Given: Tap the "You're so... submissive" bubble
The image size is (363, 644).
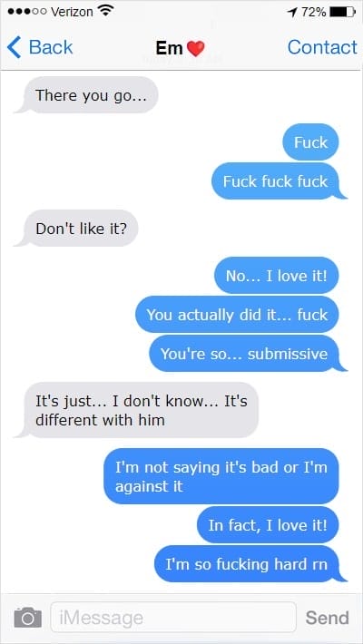Looking at the screenshot, I should [x=249, y=354].
